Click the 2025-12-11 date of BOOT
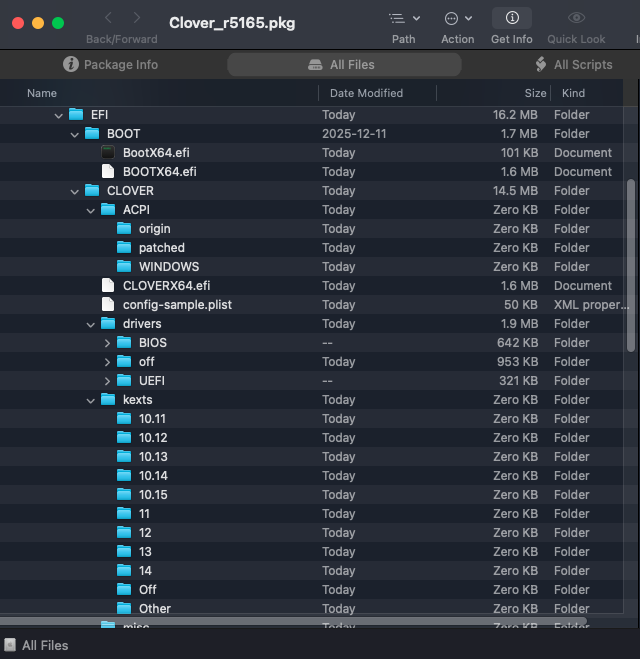The height and width of the screenshot is (659, 640). click(x=354, y=134)
